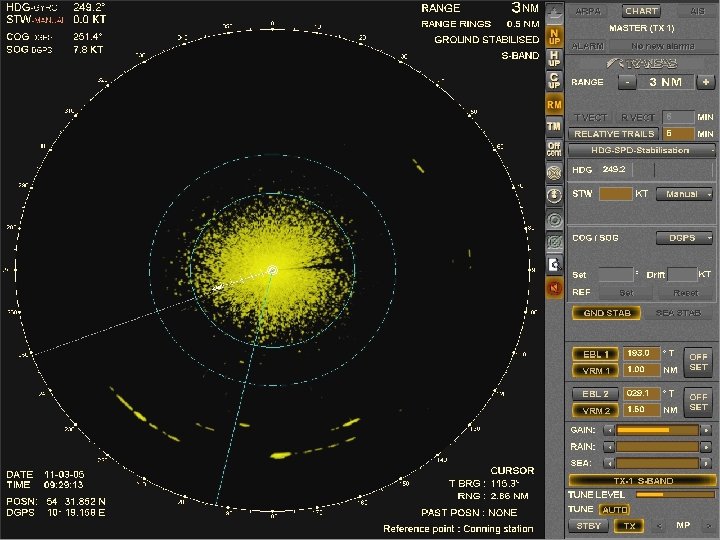
Task: Click the EBL 2 bearing value 029.1
Action: point(641,394)
